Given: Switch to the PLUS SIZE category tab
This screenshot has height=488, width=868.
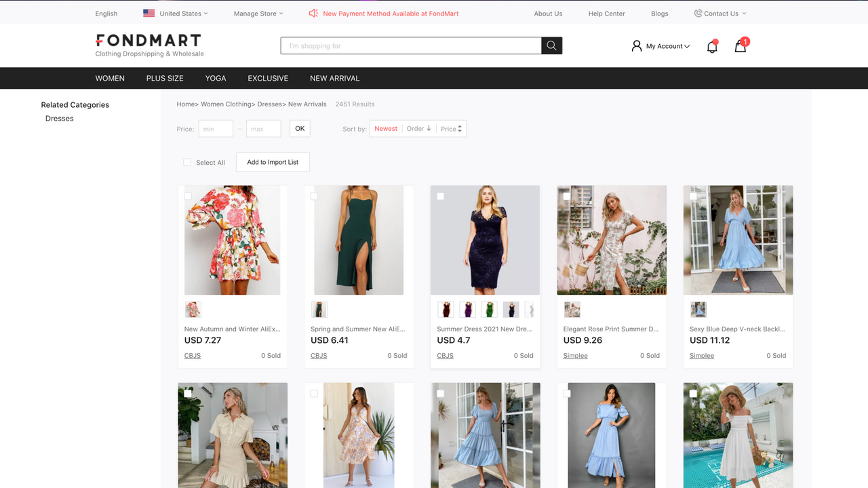Looking at the screenshot, I should click(x=165, y=78).
